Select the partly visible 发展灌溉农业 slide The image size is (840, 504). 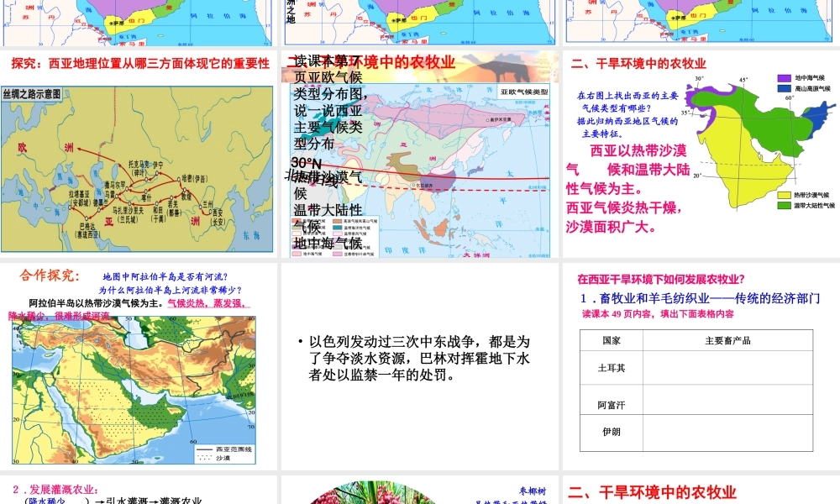point(139,490)
